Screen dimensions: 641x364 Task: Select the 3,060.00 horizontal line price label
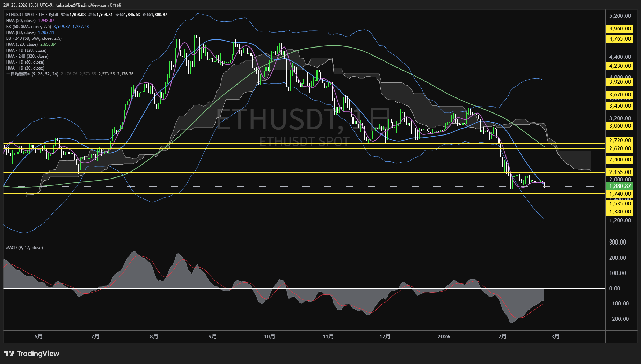(x=620, y=126)
